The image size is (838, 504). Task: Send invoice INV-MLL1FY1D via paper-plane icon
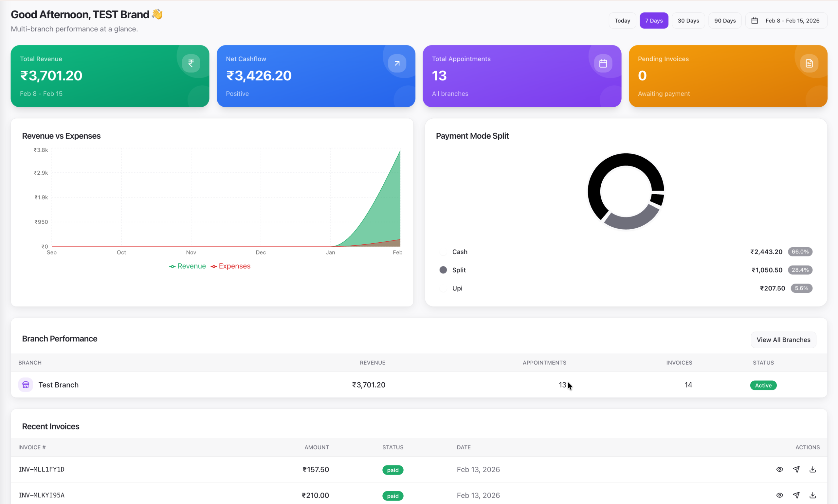(x=796, y=469)
